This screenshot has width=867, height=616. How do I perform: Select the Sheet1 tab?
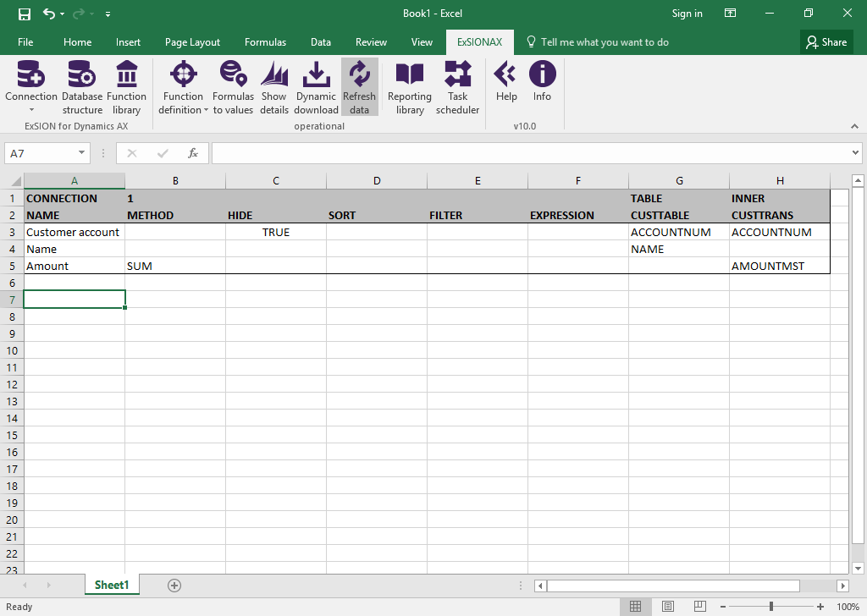tap(112, 585)
